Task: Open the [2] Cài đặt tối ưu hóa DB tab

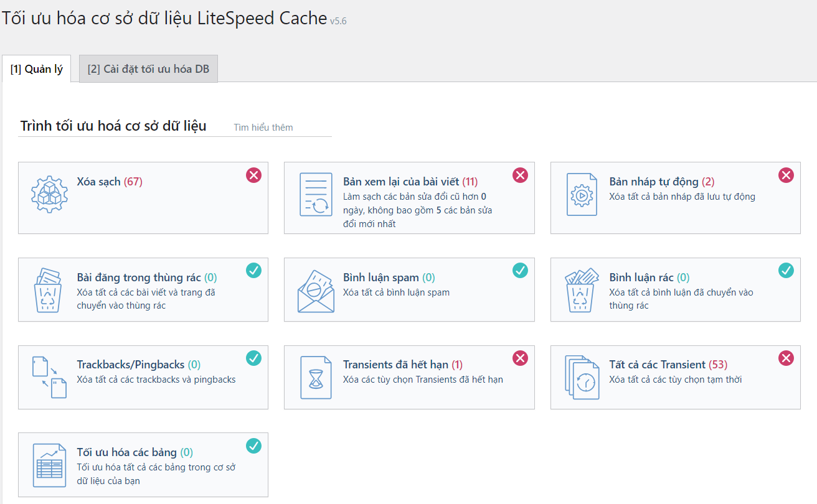Action: pos(148,69)
